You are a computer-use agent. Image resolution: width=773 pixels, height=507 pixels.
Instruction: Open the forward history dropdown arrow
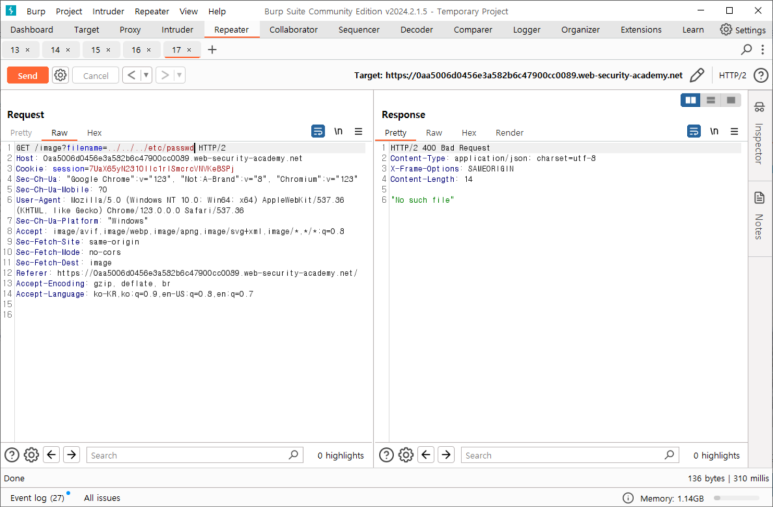point(179,75)
